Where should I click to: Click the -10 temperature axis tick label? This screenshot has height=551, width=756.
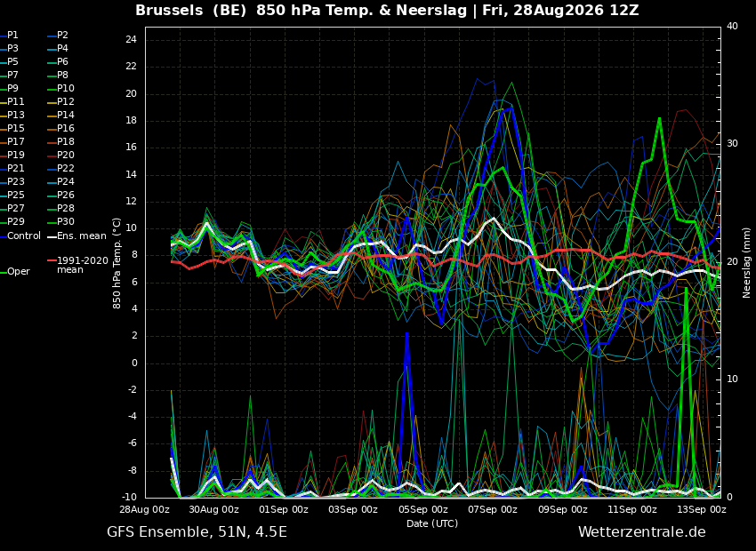(129, 498)
